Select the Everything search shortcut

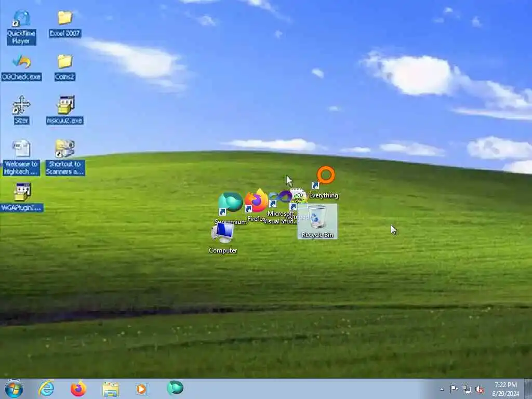[x=324, y=182]
